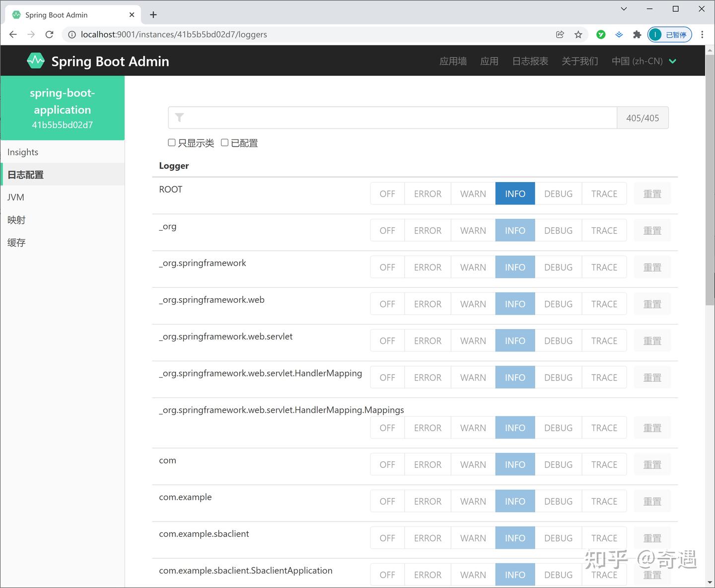Viewport: 715px width, 588px height.
Task: Click the Spring Boot Admin logo icon
Action: (35, 60)
